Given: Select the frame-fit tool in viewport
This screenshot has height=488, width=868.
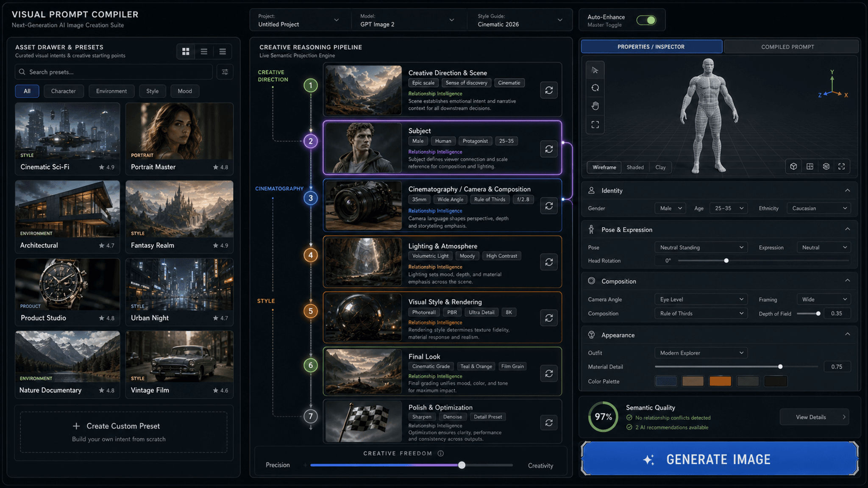Looking at the screenshot, I should (x=595, y=125).
